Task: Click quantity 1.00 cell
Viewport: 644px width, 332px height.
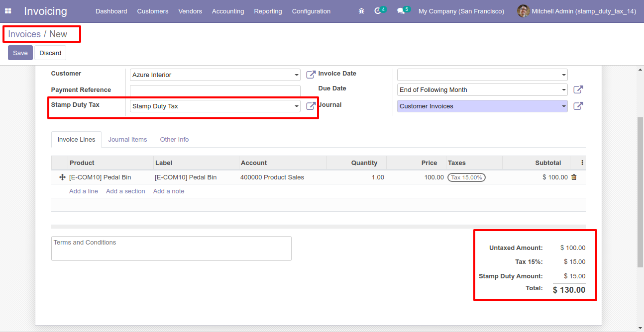Action: pos(356,177)
